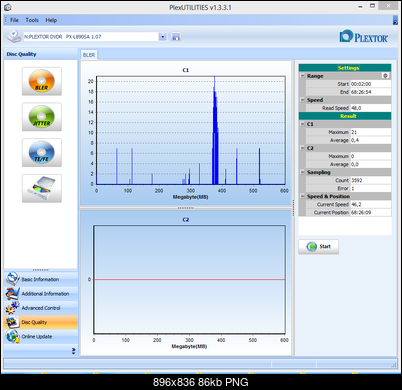This screenshot has height=390, width=402.
Task: Click the save results floppy icon
Action: click(x=176, y=37)
